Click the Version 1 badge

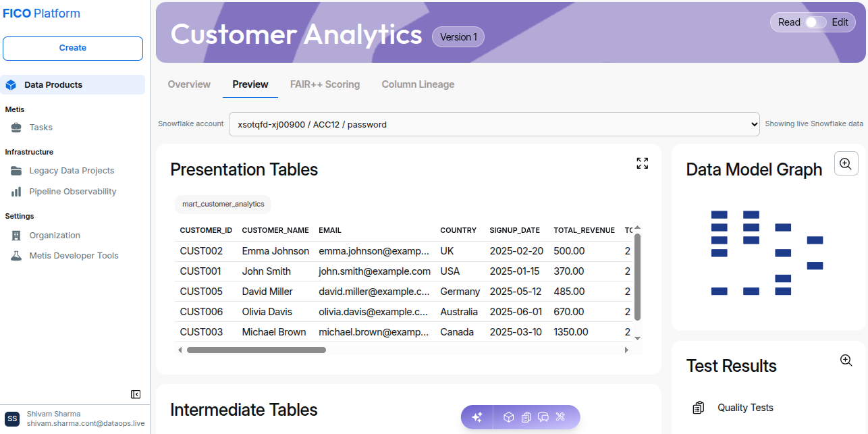(x=458, y=37)
